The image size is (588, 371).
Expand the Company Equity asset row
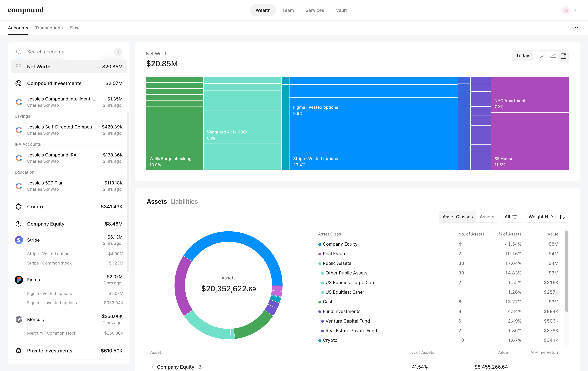click(x=153, y=367)
